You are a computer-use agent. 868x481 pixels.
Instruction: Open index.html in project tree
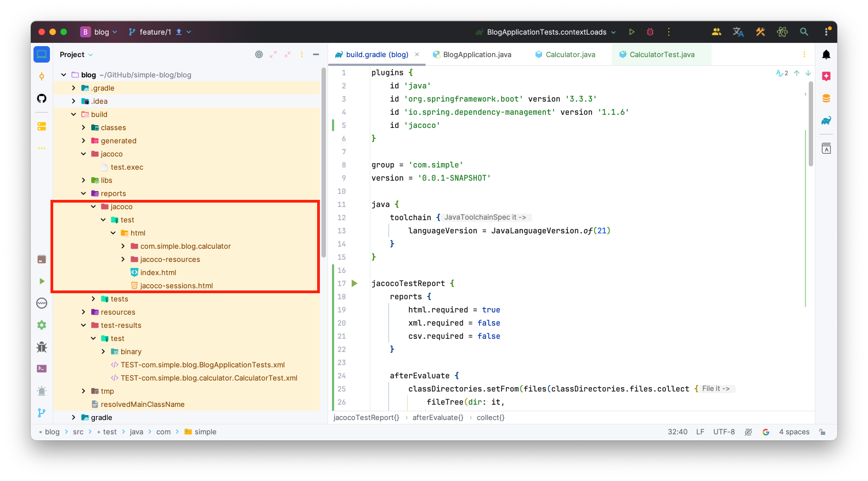tap(158, 272)
